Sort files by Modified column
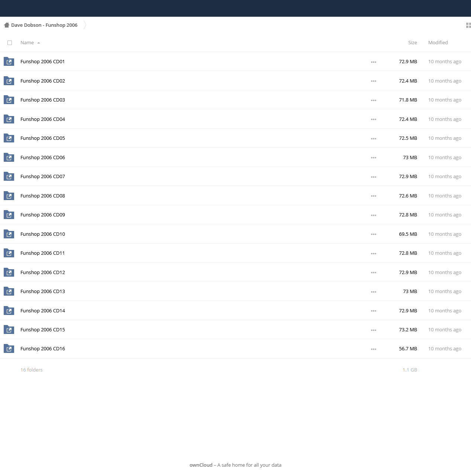Screen dimensions: 471x476 tap(438, 43)
